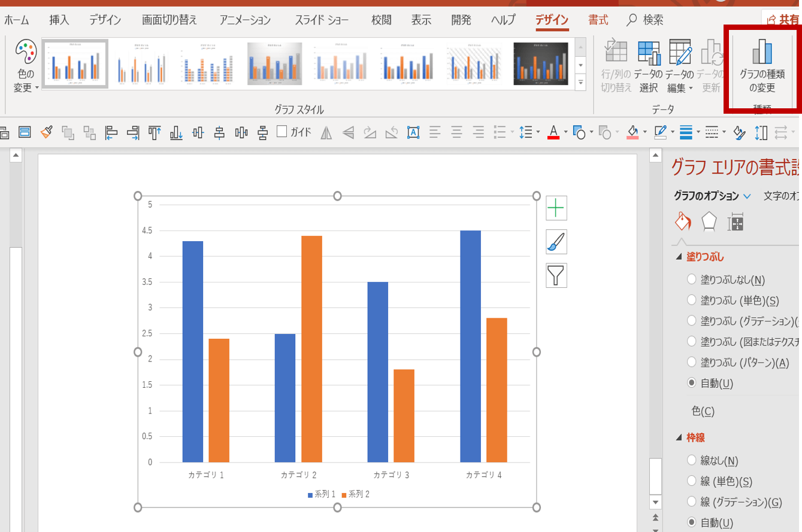Select 自動(U) under 塗りつぶし
The height and width of the screenshot is (532, 802).
[692, 383]
